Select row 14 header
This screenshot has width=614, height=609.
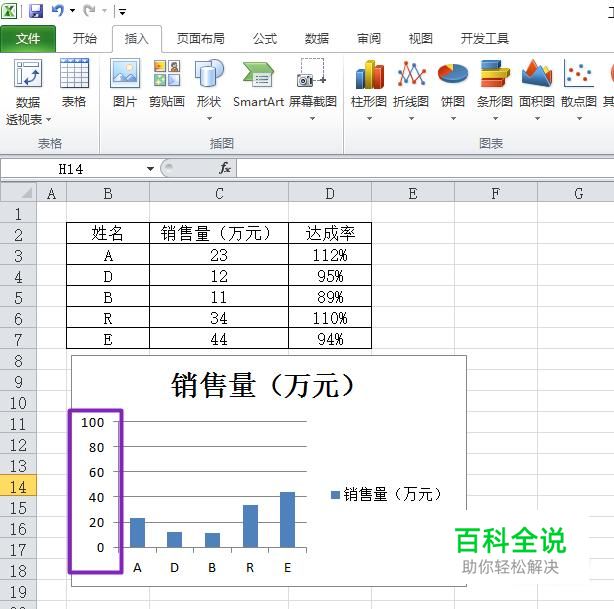[x=18, y=486]
